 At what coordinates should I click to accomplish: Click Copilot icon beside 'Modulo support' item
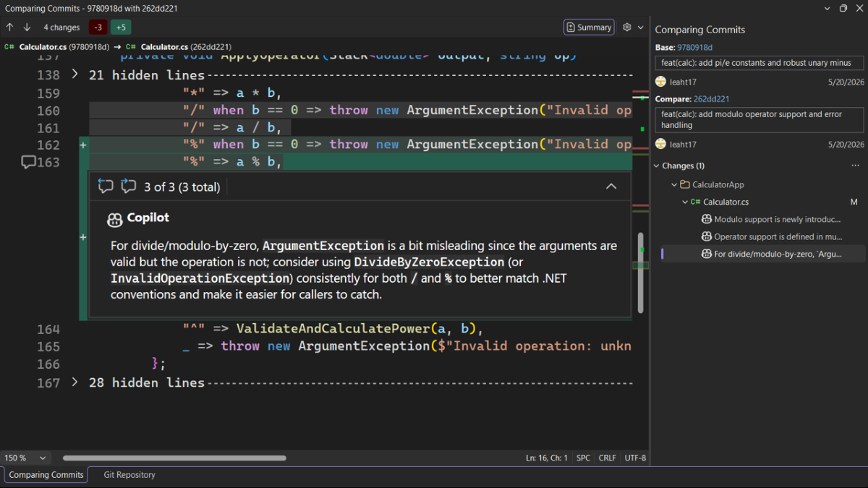point(707,219)
